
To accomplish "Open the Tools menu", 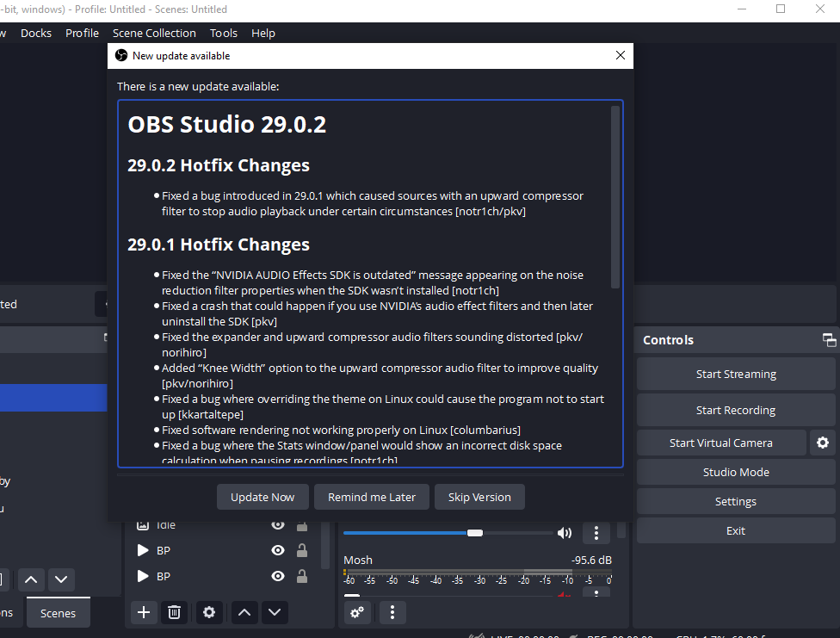I will pos(224,34).
